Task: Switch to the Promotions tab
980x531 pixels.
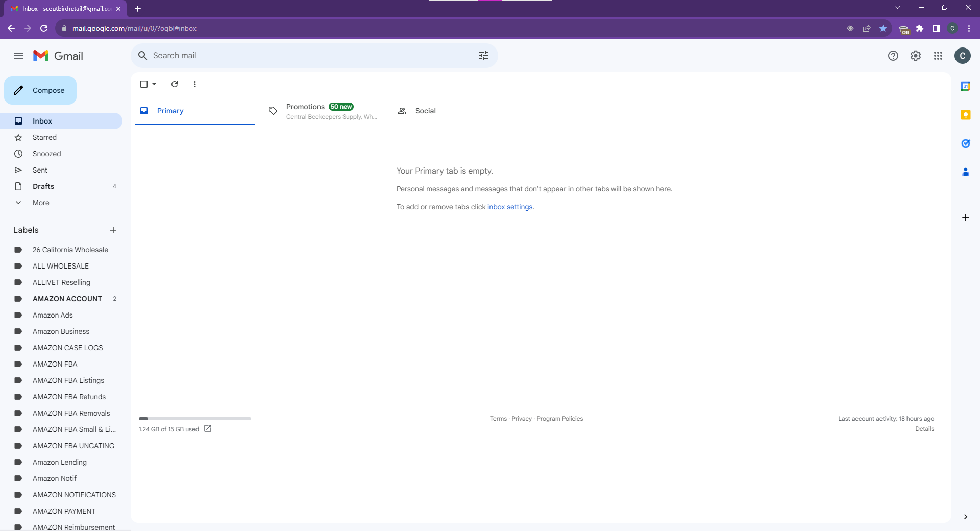Action: (x=323, y=111)
